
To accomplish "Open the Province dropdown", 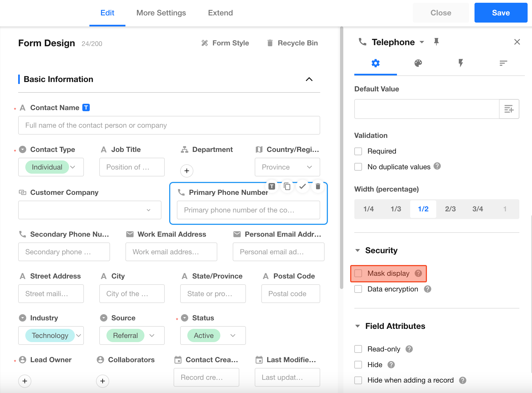I will point(287,167).
